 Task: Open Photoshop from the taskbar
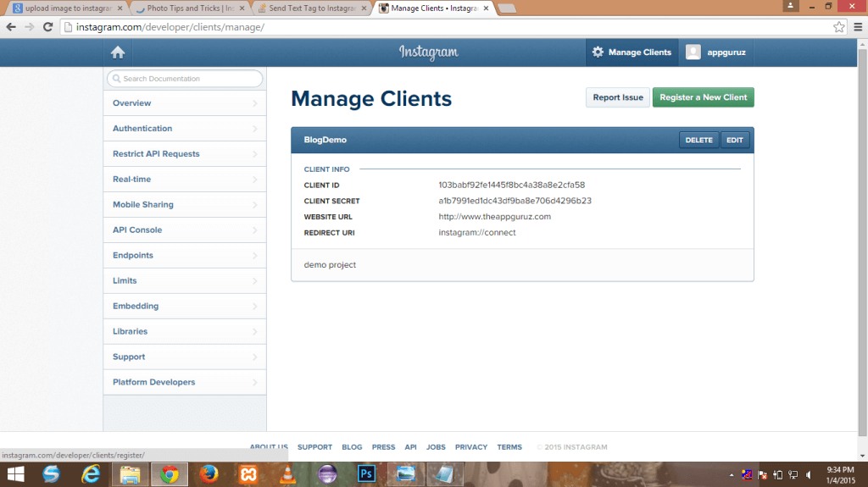(x=366, y=474)
